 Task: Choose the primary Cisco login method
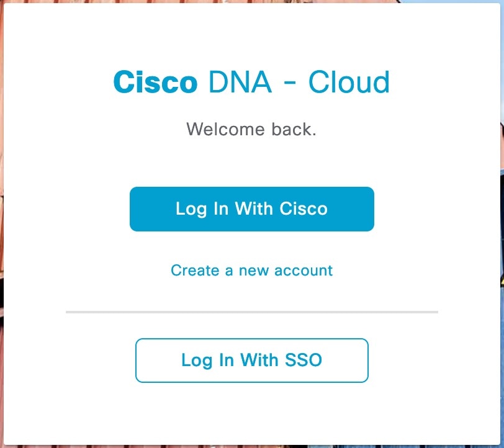pyautogui.click(x=251, y=209)
